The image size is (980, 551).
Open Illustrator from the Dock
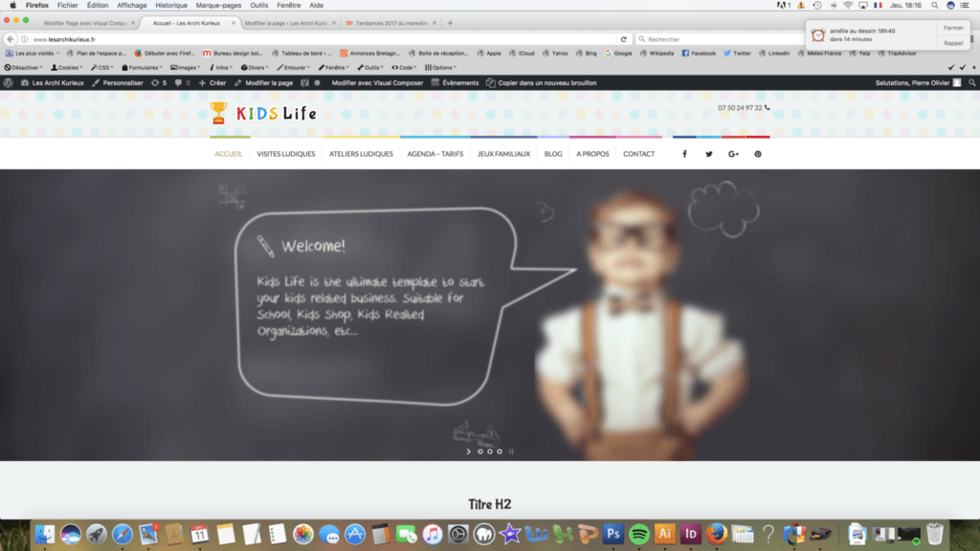(664, 534)
